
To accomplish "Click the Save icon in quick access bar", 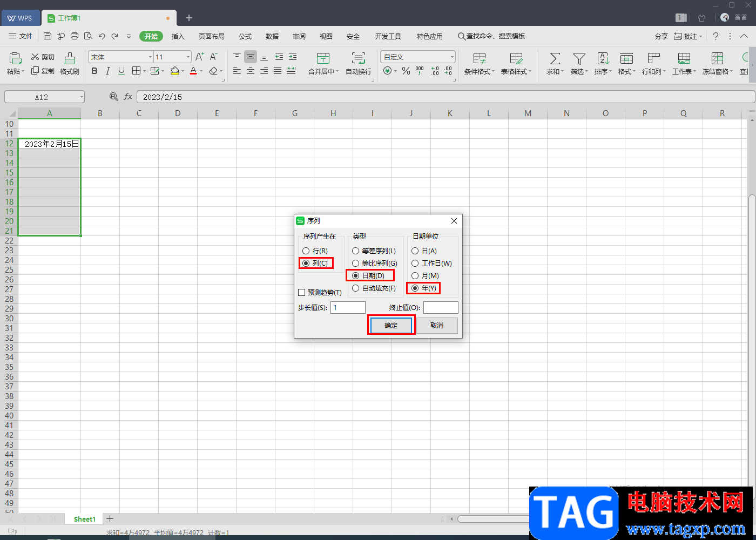I will [48, 36].
